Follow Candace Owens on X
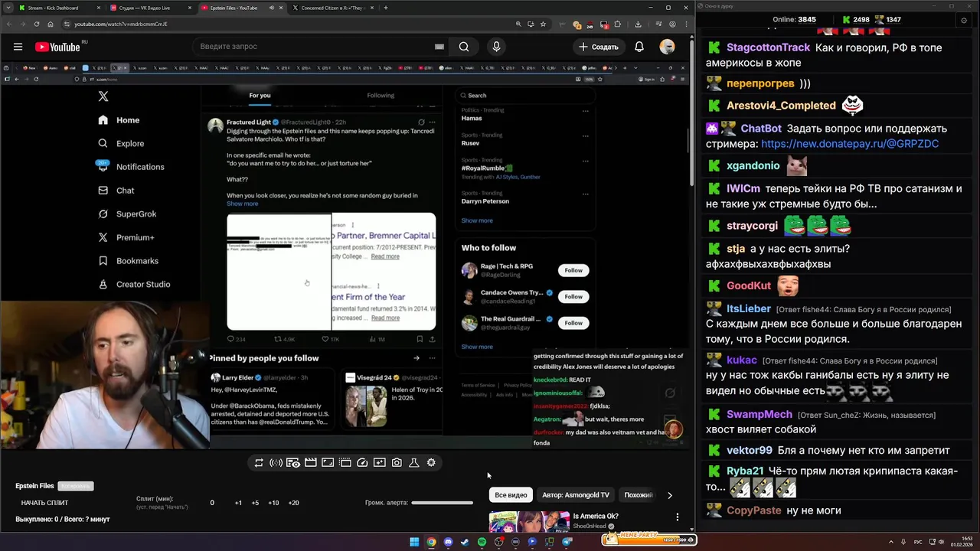Screen dimensions: 980x551 573,296
